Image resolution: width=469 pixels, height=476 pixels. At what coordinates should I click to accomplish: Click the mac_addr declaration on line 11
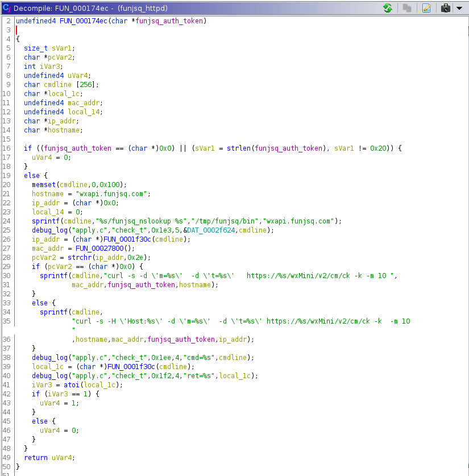click(x=64, y=103)
